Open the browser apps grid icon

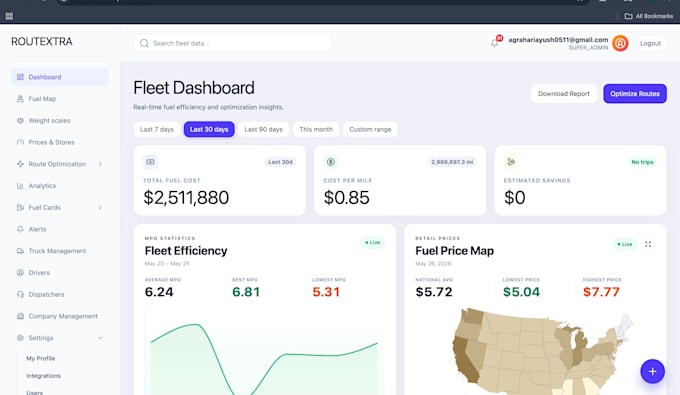point(9,16)
